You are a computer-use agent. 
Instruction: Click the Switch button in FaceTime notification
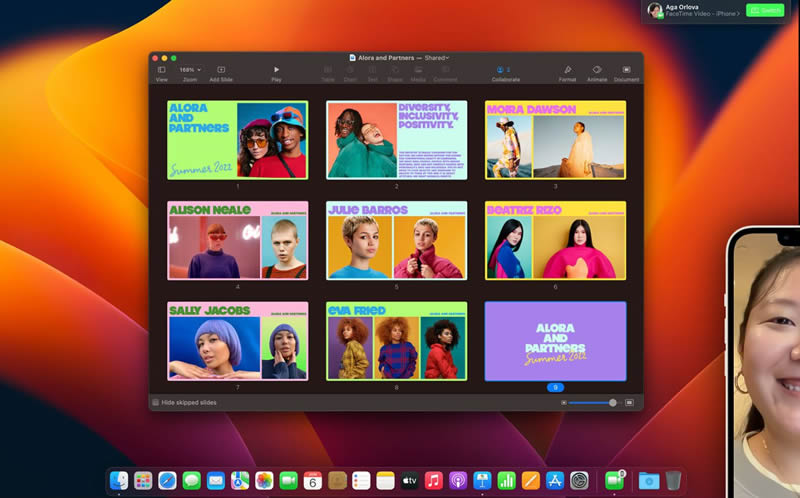click(x=765, y=10)
